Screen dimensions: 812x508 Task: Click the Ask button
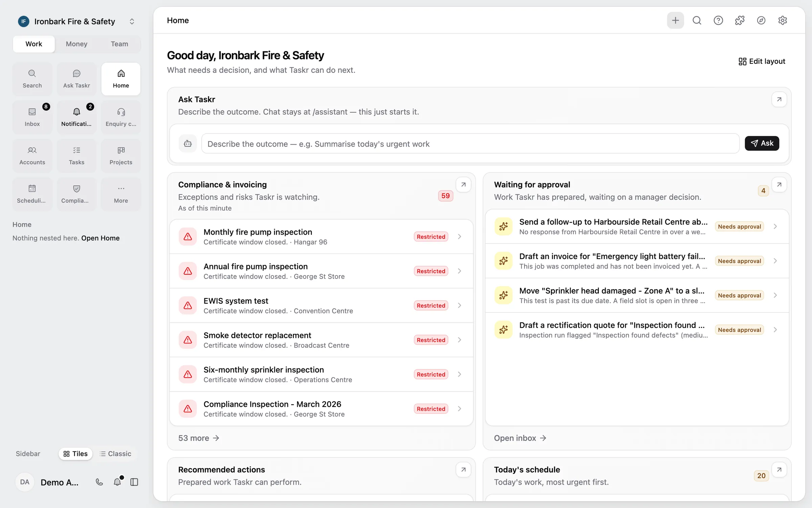pos(762,143)
